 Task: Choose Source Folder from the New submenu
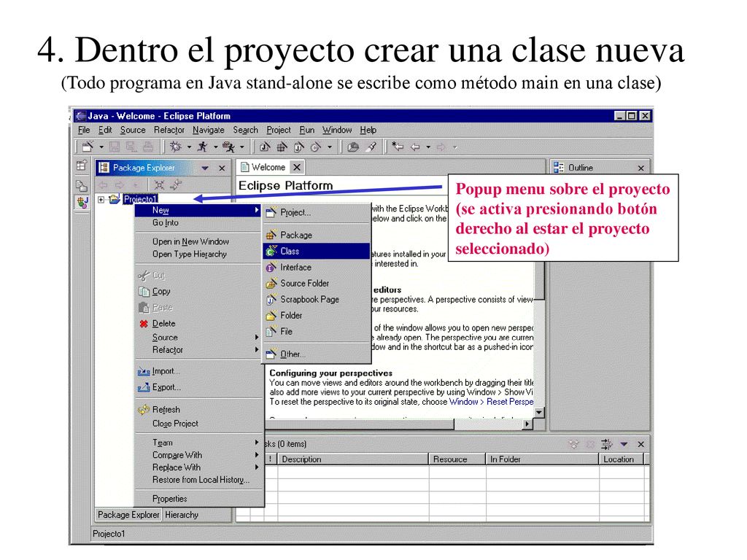(x=317, y=284)
